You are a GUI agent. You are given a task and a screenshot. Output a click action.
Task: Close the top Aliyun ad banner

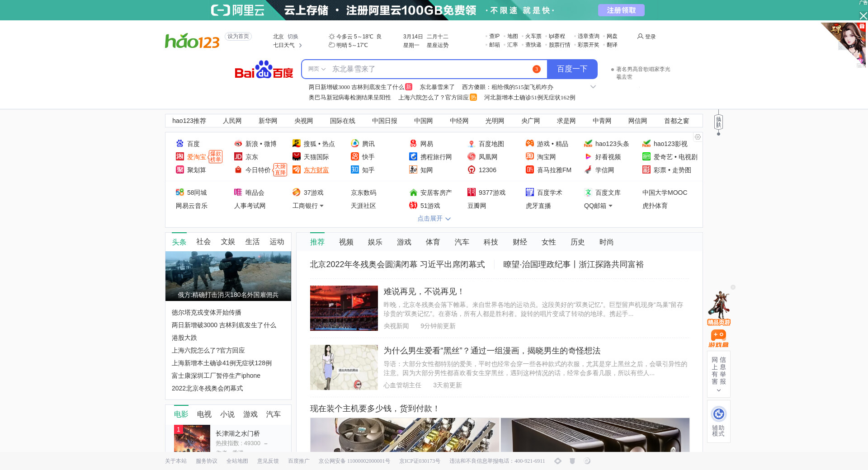pyautogui.click(x=863, y=16)
